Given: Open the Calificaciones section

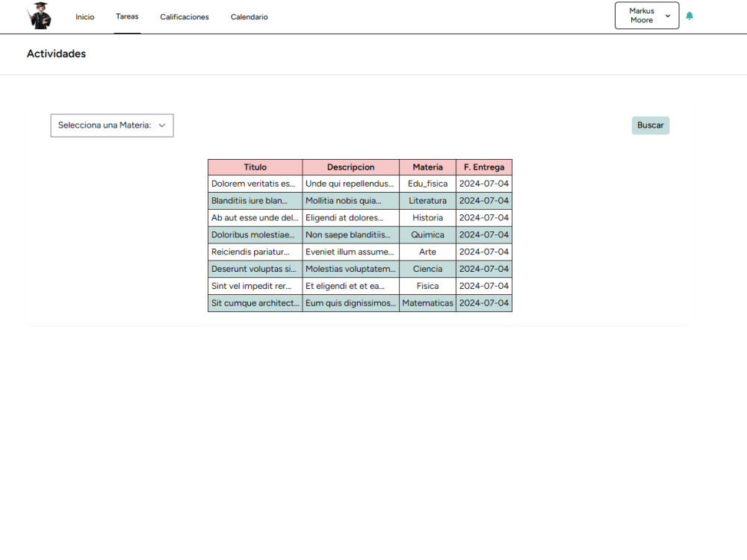Looking at the screenshot, I should coord(185,16).
